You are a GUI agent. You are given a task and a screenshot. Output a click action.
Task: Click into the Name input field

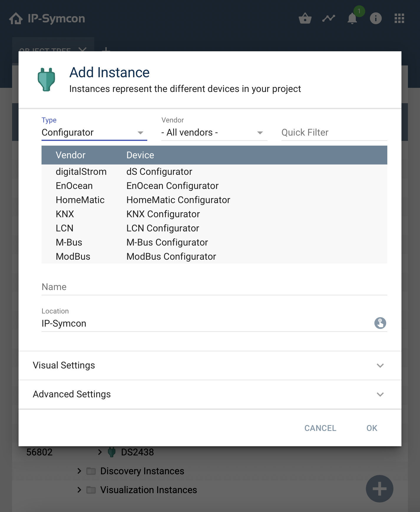click(x=214, y=287)
